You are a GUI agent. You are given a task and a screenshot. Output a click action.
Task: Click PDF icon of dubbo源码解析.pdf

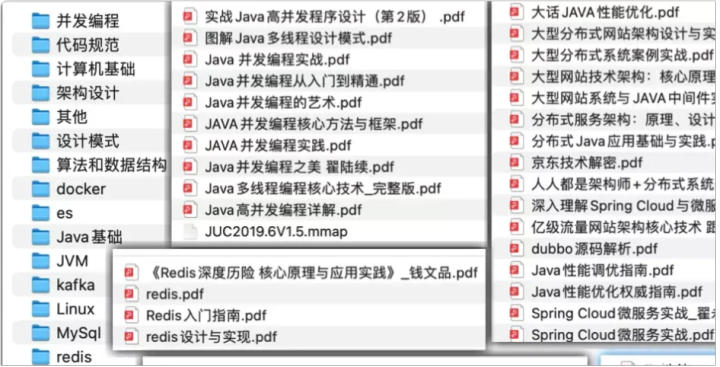pyautogui.click(x=515, y=248)
